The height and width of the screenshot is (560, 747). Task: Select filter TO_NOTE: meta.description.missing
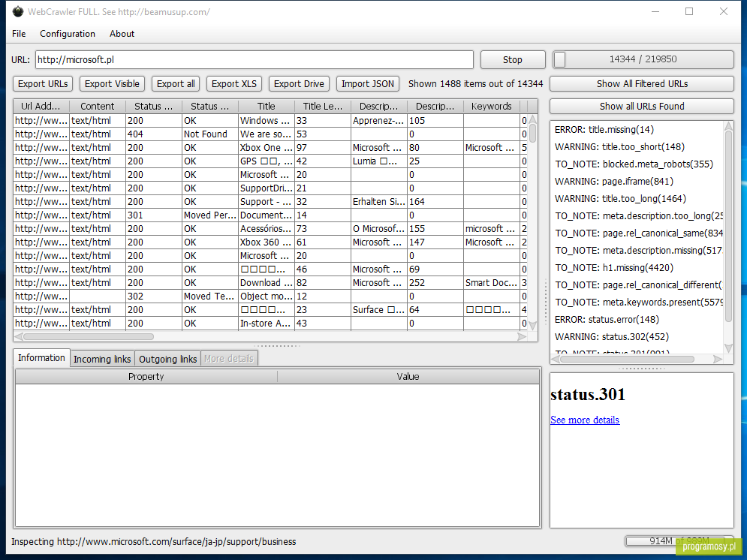click(x=639, y=251)
